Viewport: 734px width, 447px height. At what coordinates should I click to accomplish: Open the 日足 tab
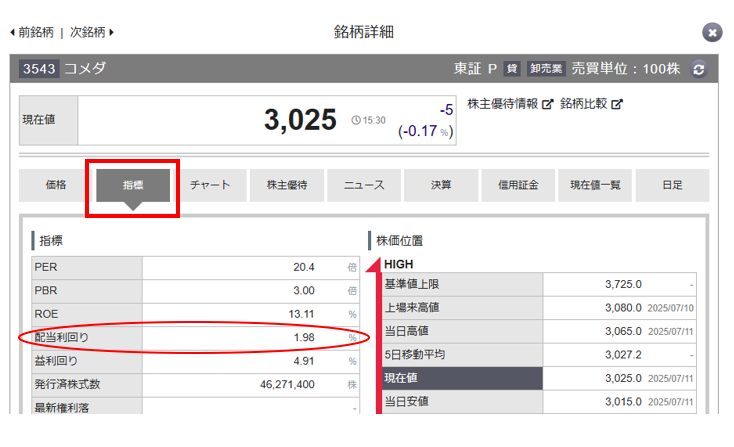click(x=672, y=185)
